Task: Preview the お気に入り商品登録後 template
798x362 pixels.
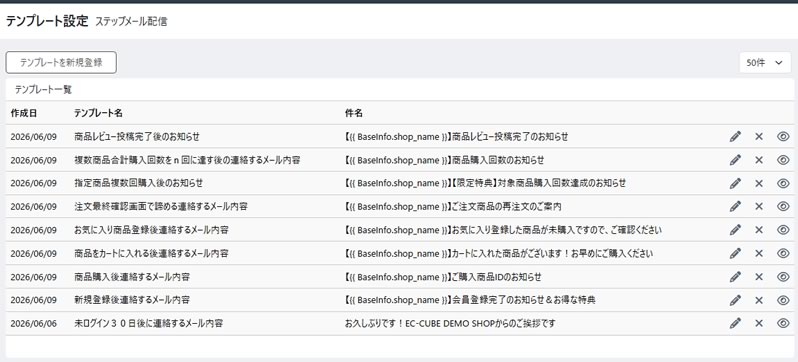Action: [783, 230]
